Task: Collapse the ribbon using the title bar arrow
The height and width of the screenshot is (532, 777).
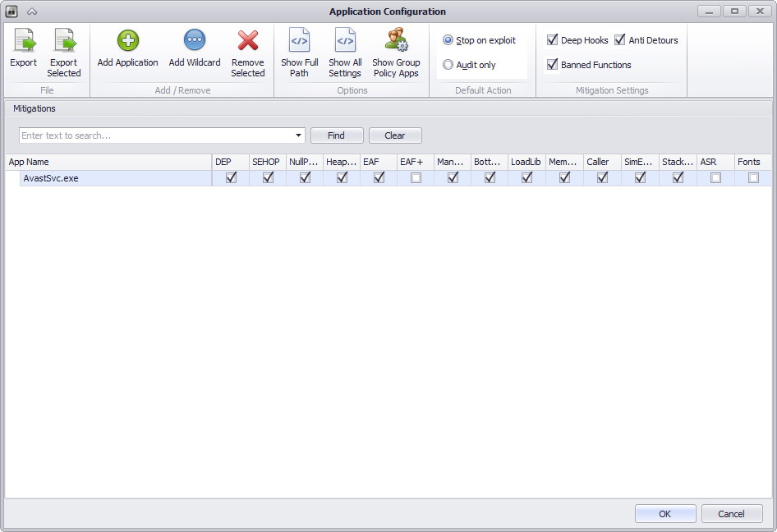Action: coord(32,11)
